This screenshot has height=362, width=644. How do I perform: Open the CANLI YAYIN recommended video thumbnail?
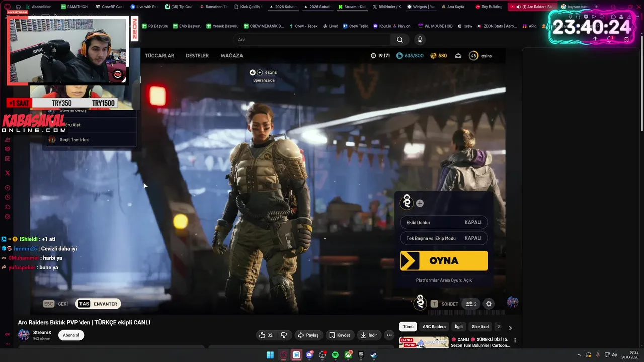click(x=424, y=342)
